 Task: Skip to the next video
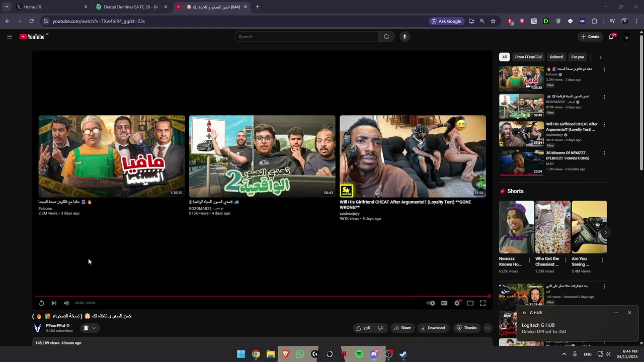pyautogui.click(x=54, y=303)
